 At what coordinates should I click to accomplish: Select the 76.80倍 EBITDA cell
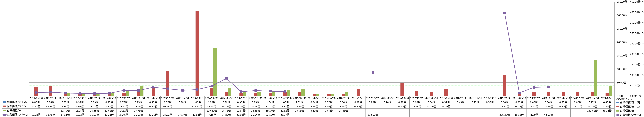pyautogui.click(x=504, y=107)
